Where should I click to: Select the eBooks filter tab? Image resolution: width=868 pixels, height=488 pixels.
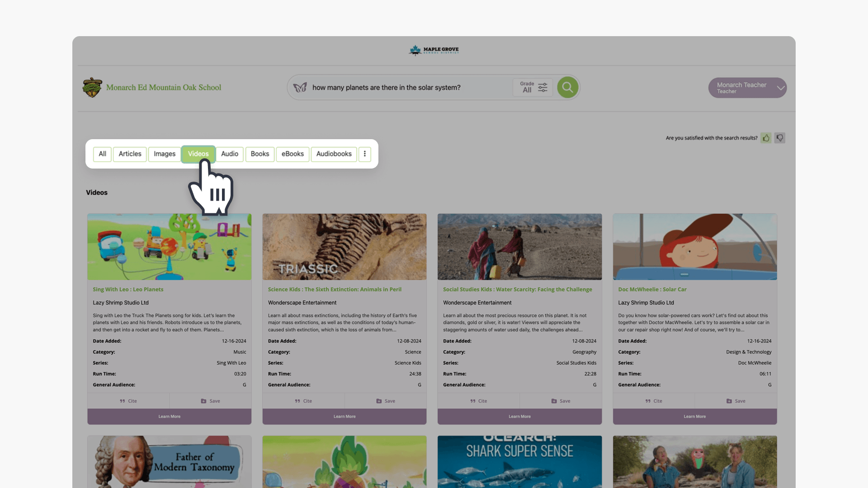[x=292, y=154]
